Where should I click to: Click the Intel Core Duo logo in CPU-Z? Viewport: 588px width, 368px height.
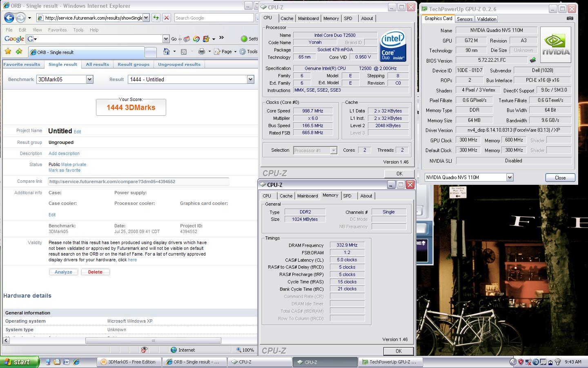[393, 45]
